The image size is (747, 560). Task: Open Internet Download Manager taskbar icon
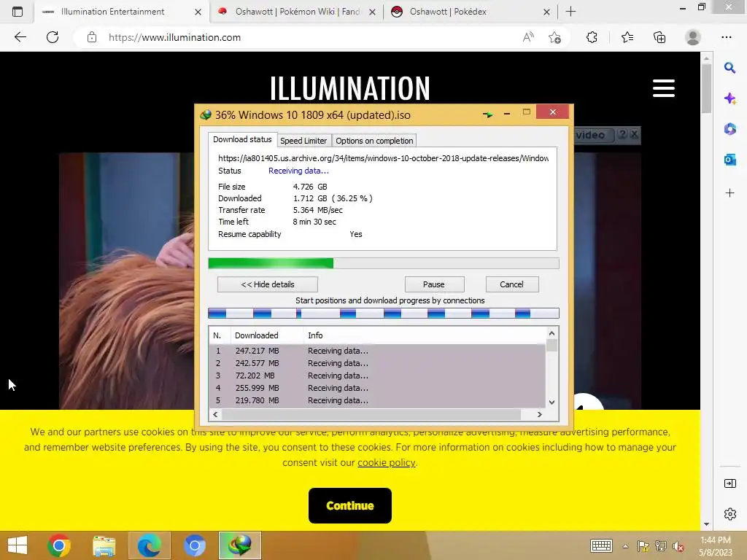(x=239, y=545)
